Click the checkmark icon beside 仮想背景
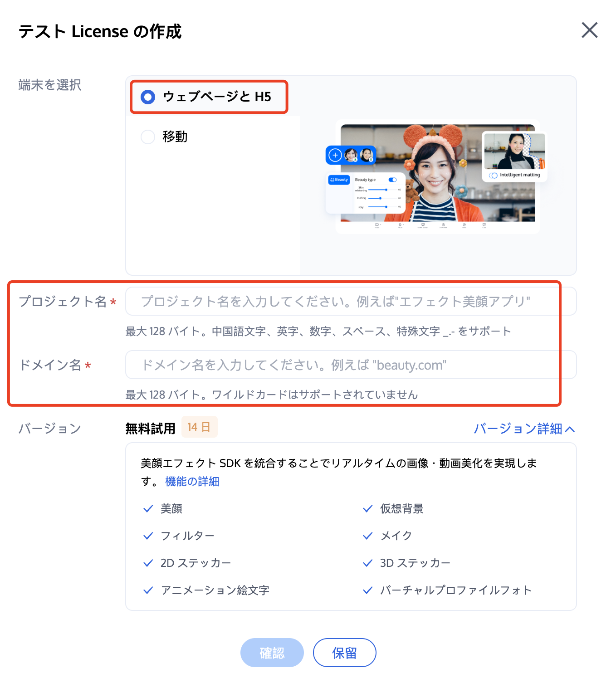Viewport: 616px width, 683px height. tap(367, 508)
